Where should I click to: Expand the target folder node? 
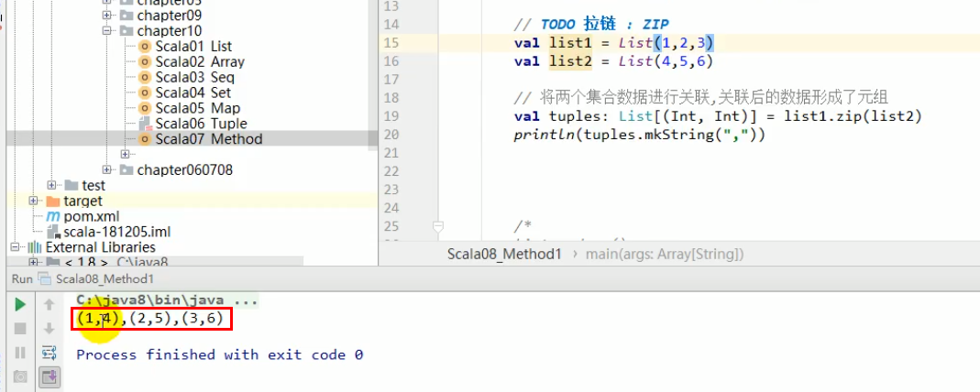point(33,201)
